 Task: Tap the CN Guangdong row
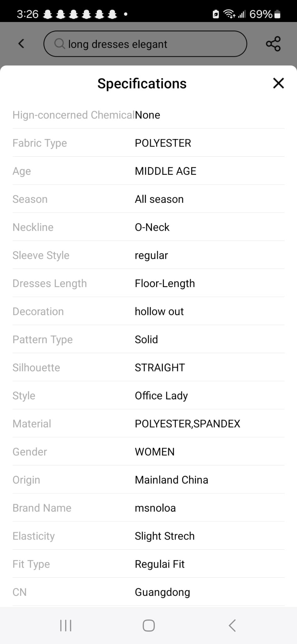click(148, 592)
